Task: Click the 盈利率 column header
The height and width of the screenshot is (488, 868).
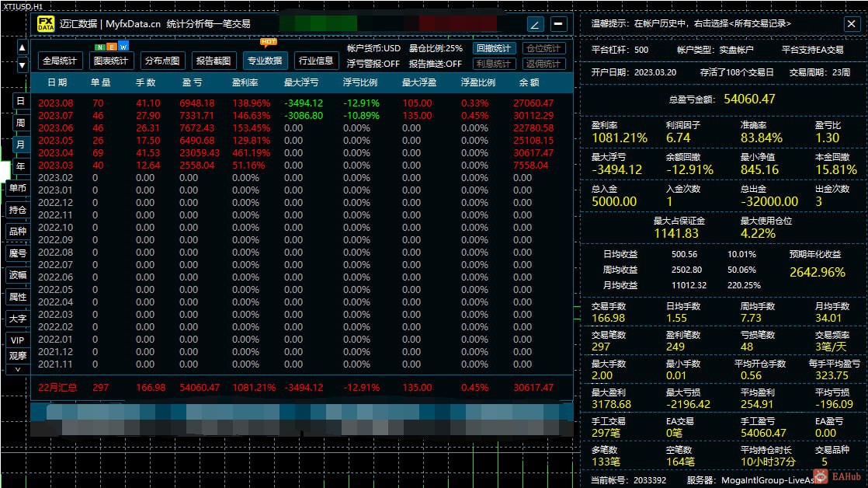Action: point(245,82)
